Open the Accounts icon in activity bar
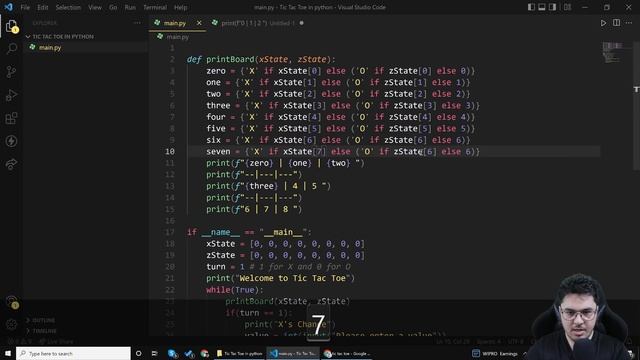640x360 pixels. [x=12, y=302]
